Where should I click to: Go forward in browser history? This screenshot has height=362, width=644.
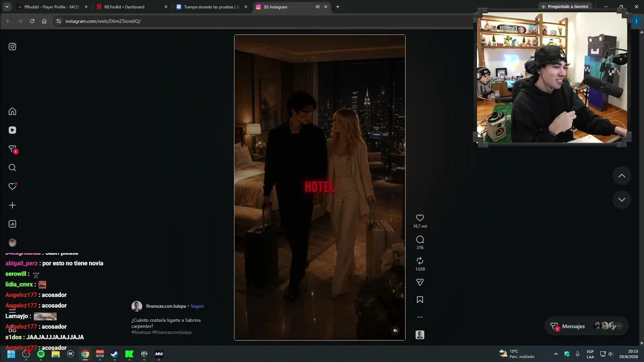pos(20,21)
